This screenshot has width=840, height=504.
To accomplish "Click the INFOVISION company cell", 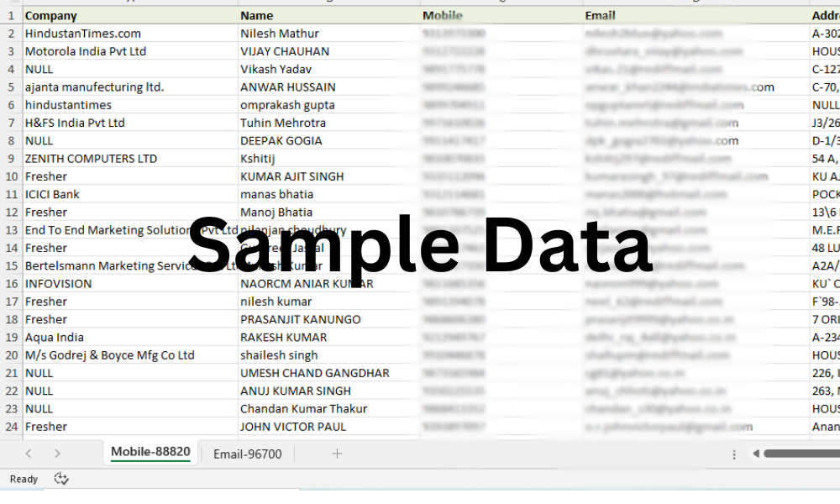I will pyautogui.click(x=130, y=283).
